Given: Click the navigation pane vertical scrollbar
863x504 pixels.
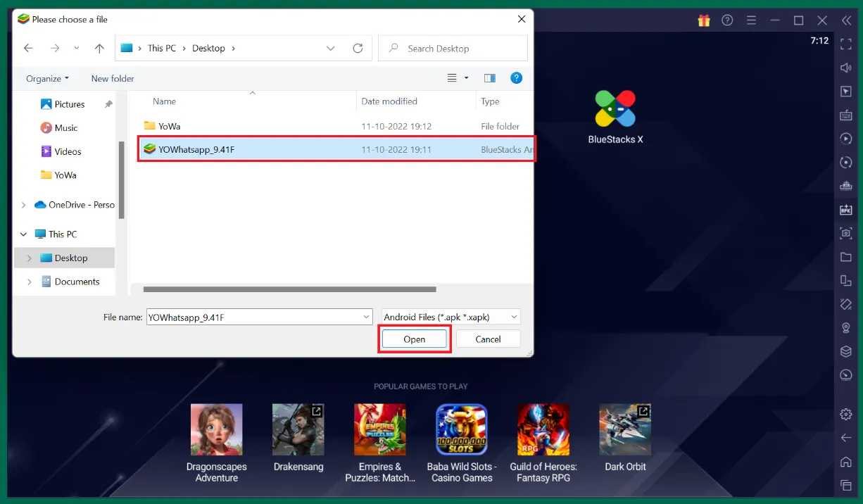Looking at the screenshot, I should (x=122, y=179).
